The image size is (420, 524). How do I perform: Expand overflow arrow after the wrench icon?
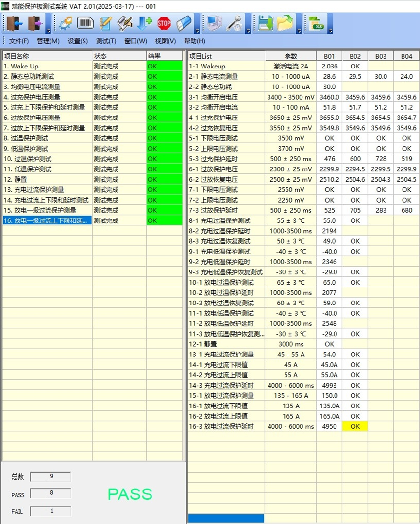point(248,31)
